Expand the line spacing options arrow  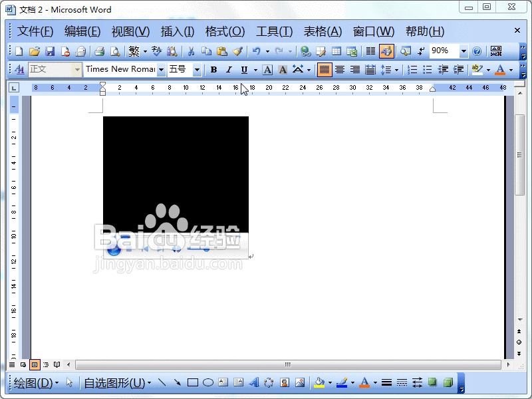pos(396,70)
